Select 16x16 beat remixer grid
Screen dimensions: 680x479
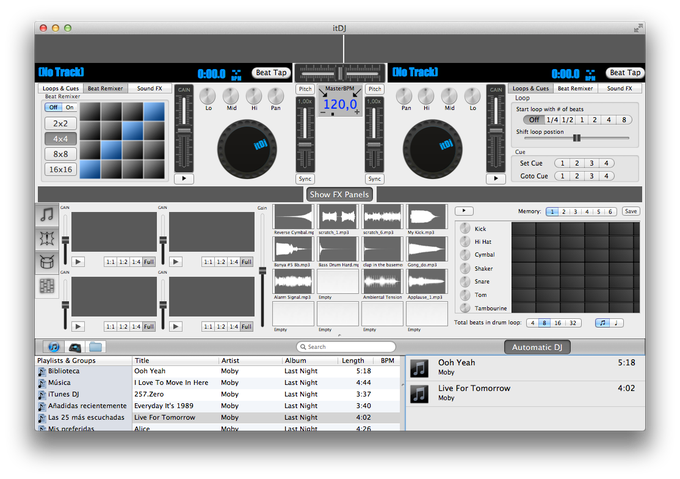coord(60,169)
